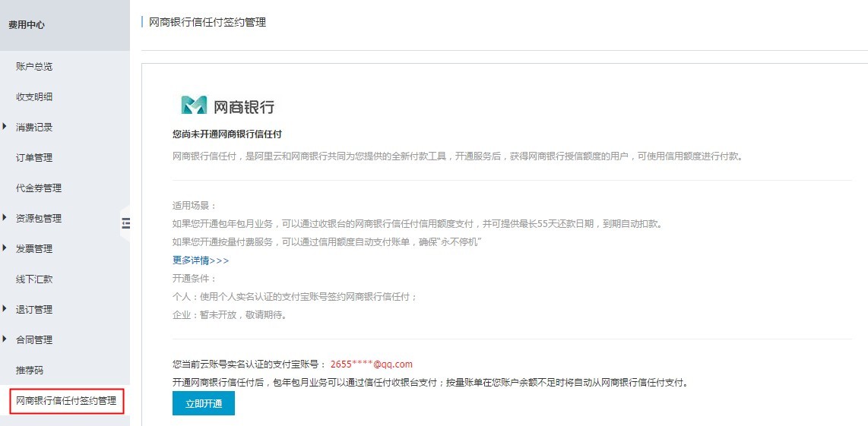Click the 消费记录 menu label
Screen dimensions: 868x426
pos(34,128)
